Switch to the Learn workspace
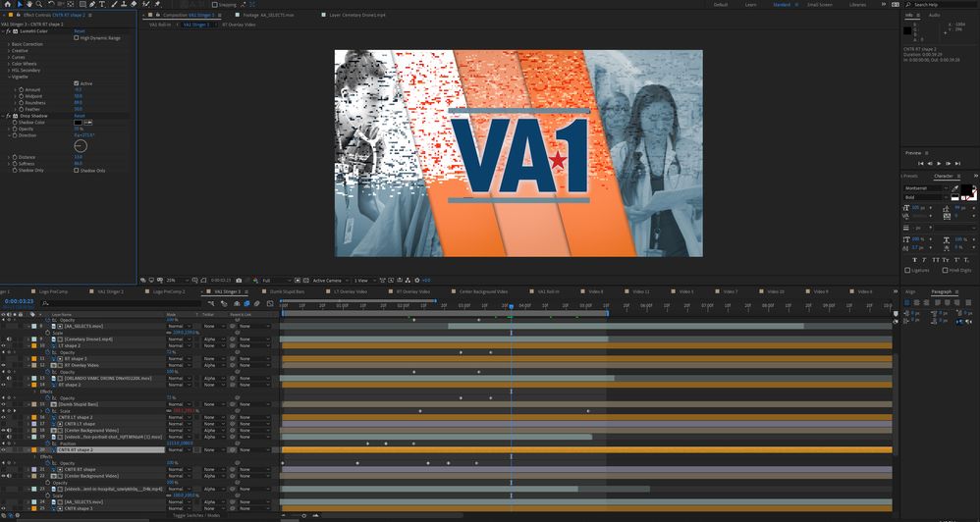The width and height of the screenshot is (980, 522). pyautogui.click(x=750, y=4)
